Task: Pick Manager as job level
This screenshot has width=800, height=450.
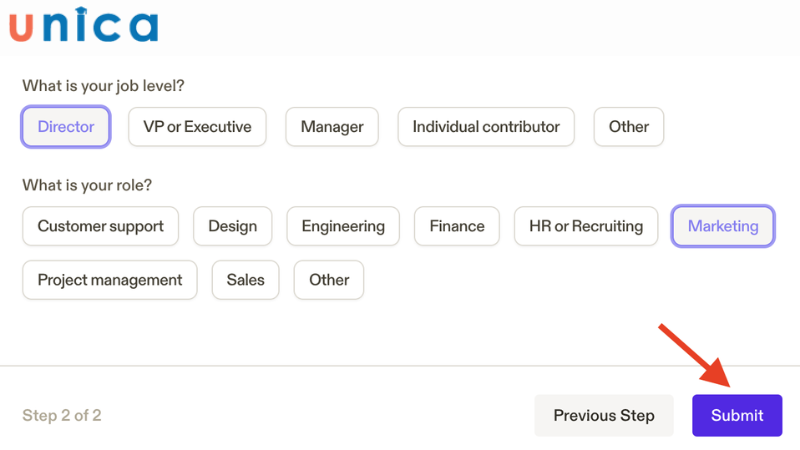Action: coord(332,127)
